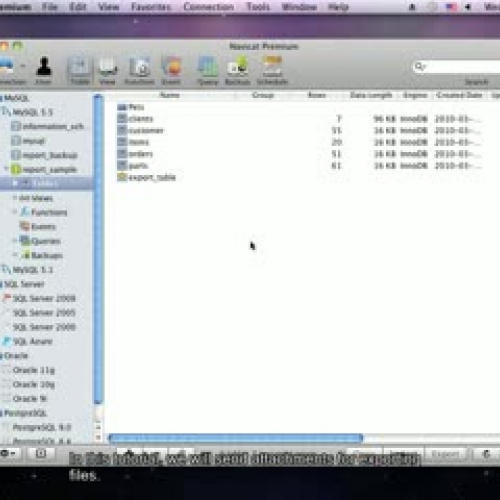Select the items table icon
Image resolution: width=500 pixels, height=500 pixels.
coord(122,142)
